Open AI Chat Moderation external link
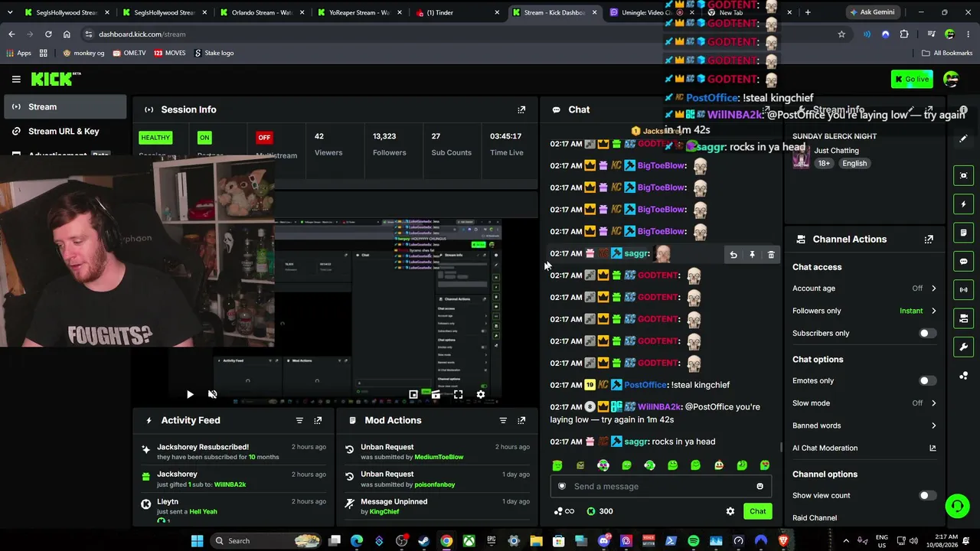 click(x=933, y=448)
